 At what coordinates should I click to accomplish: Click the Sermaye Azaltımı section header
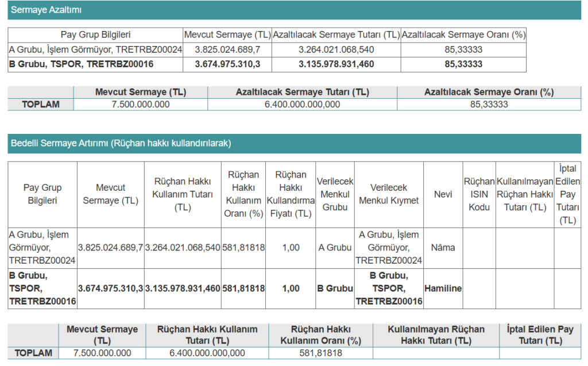click(47, 10)
